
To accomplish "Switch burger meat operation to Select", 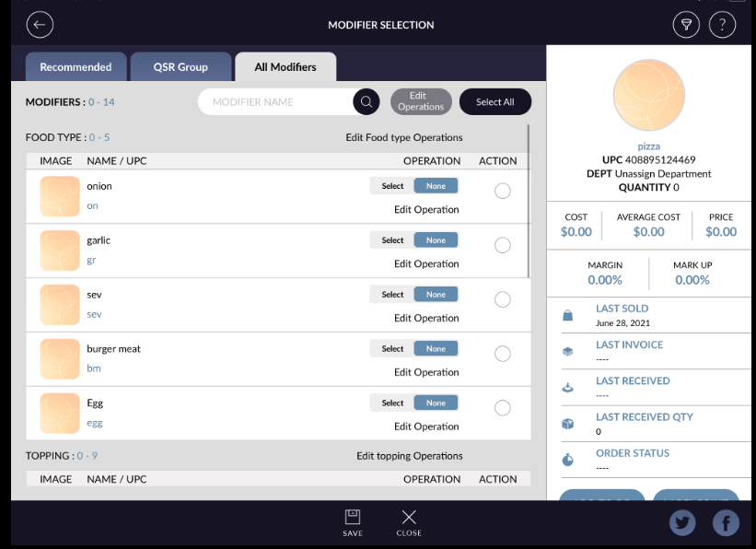I will 393,349.
